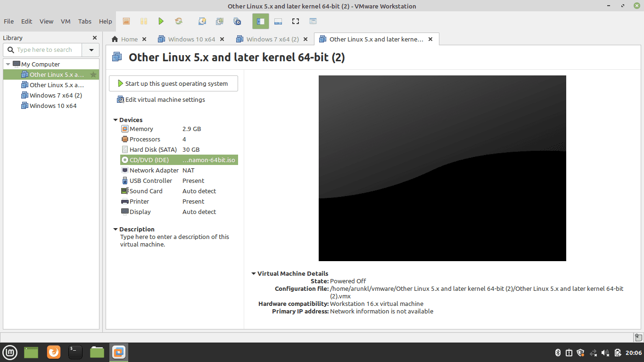Click the Processors chip icon
Viewport: 644px width, 362px height.
tap(125, 139)
